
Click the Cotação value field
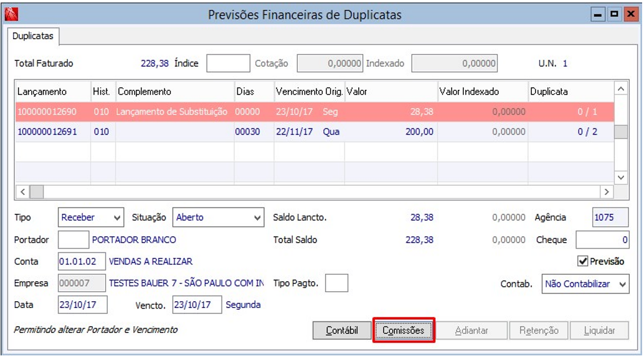[330, 64]
